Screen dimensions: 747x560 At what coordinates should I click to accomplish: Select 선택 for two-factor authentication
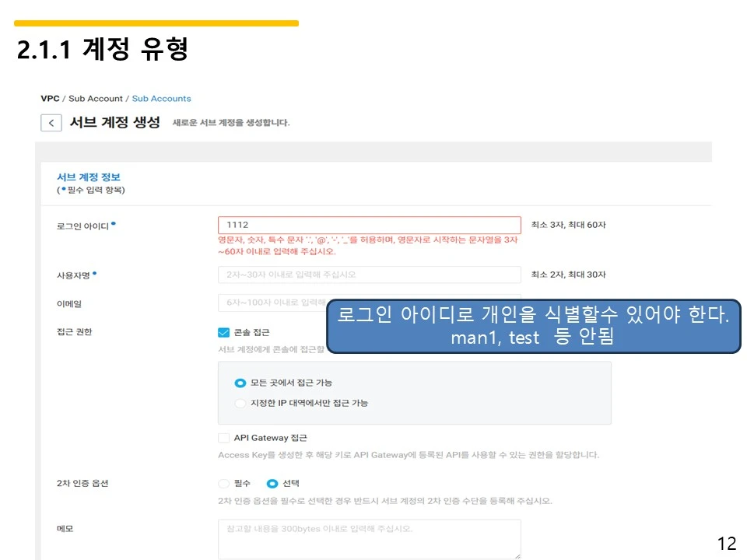point(274,483)
